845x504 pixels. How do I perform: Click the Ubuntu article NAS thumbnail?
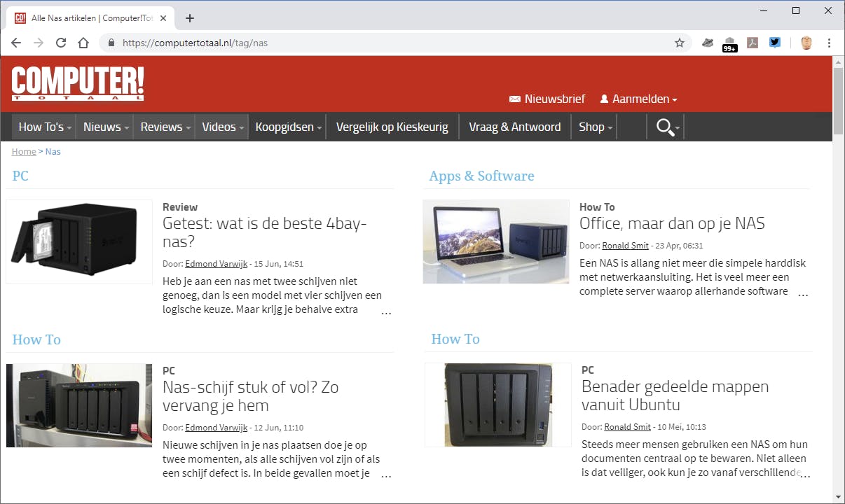(x=498, y=405)
